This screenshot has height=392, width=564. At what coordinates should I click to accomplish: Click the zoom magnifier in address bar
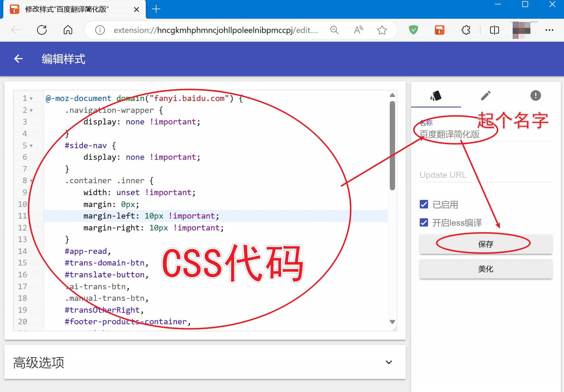pyautogui.click(x=334, y=30)
